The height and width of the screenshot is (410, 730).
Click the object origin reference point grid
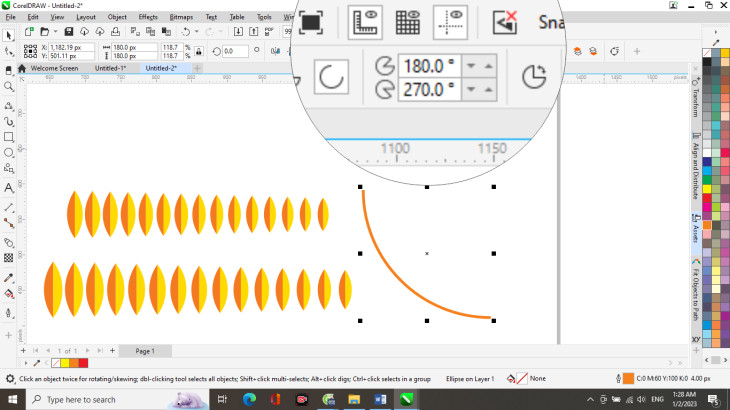pyautogui.click(x=30, y=51)
